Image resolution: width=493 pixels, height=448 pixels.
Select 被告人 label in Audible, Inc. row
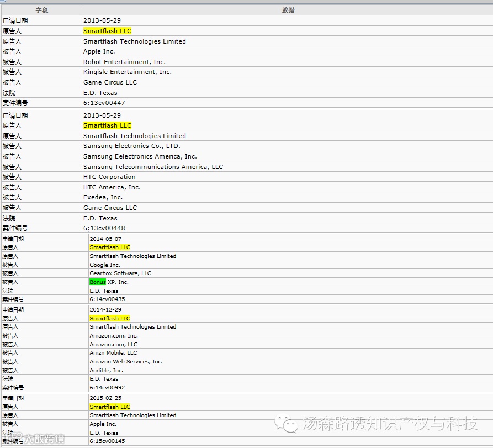(x=10, y=370)
